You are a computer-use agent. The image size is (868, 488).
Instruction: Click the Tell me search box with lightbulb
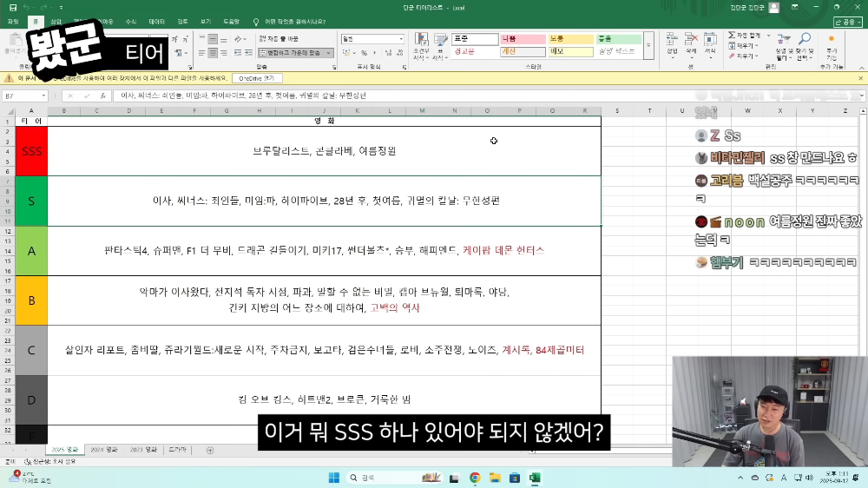pos(290,22)
